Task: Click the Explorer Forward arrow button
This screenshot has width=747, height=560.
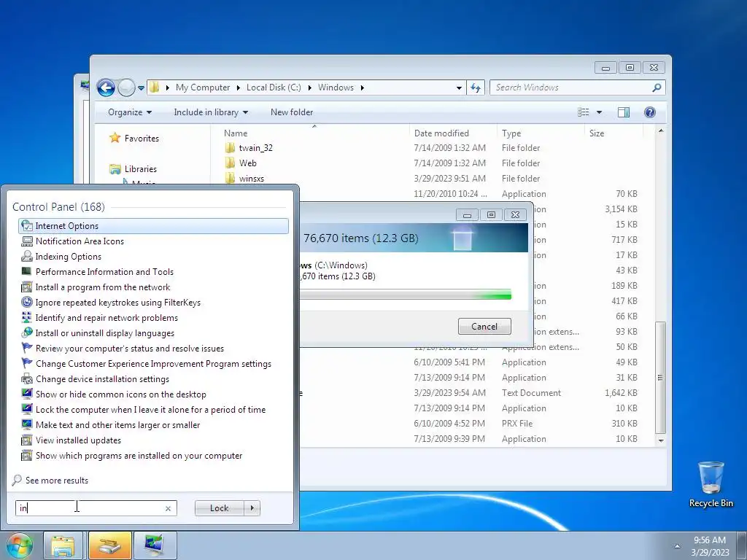Action: pyautogui.click(x=126, y=87)
